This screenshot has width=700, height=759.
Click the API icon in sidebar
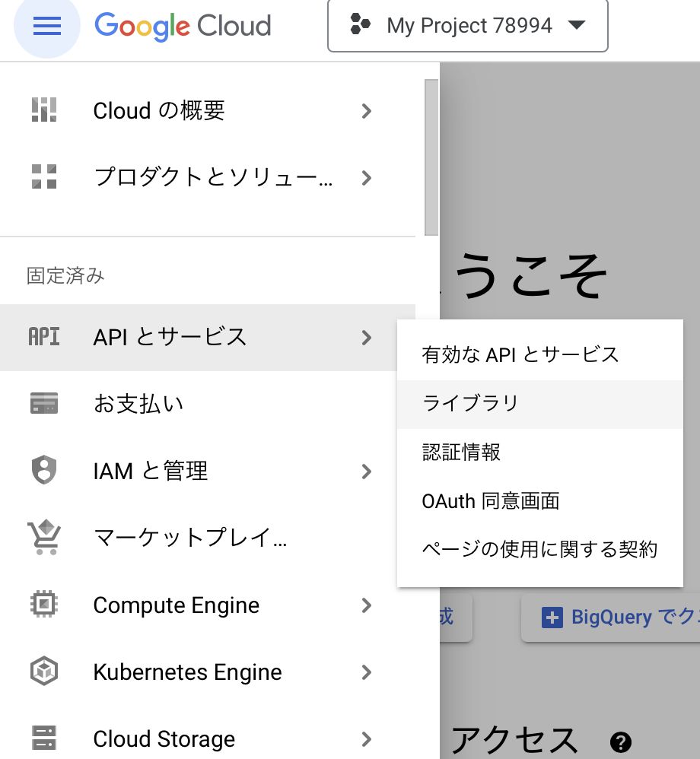coord(44,337)
